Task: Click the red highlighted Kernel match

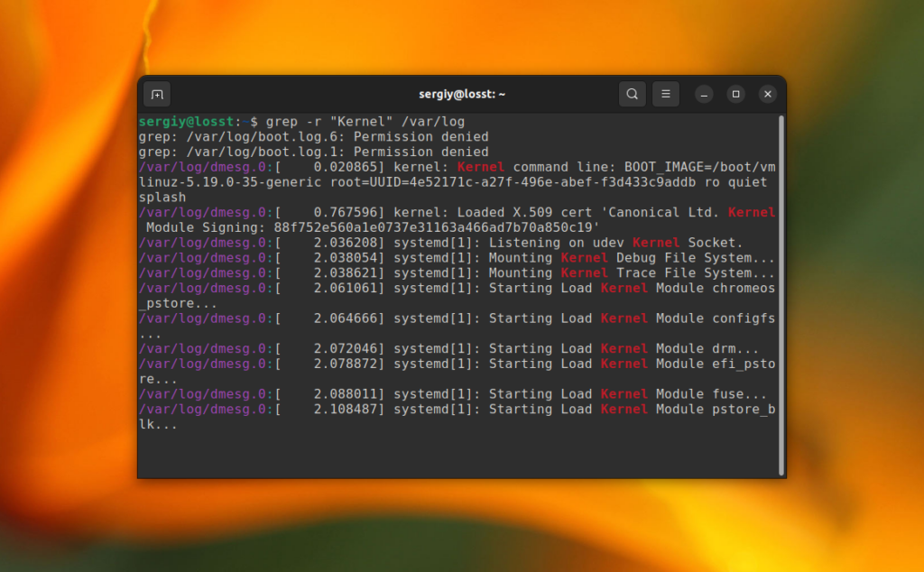Action: pos(481,166)
